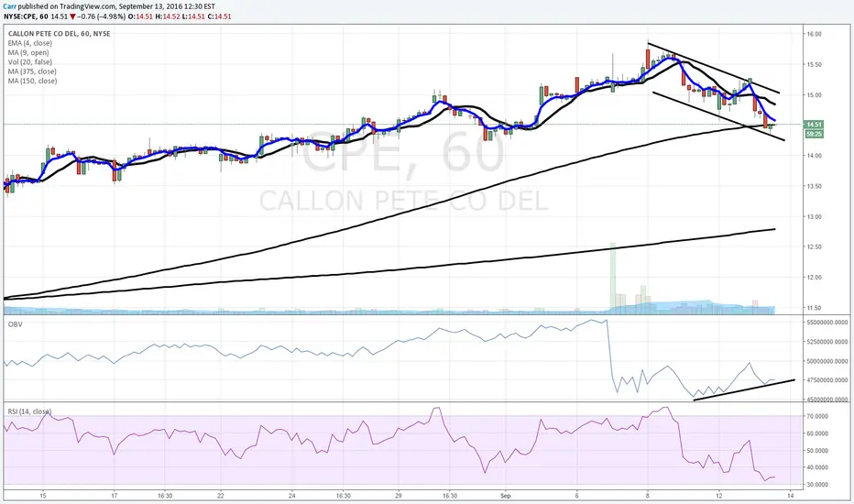Click the 12.50 price axis label

click(x=814, y=247)
